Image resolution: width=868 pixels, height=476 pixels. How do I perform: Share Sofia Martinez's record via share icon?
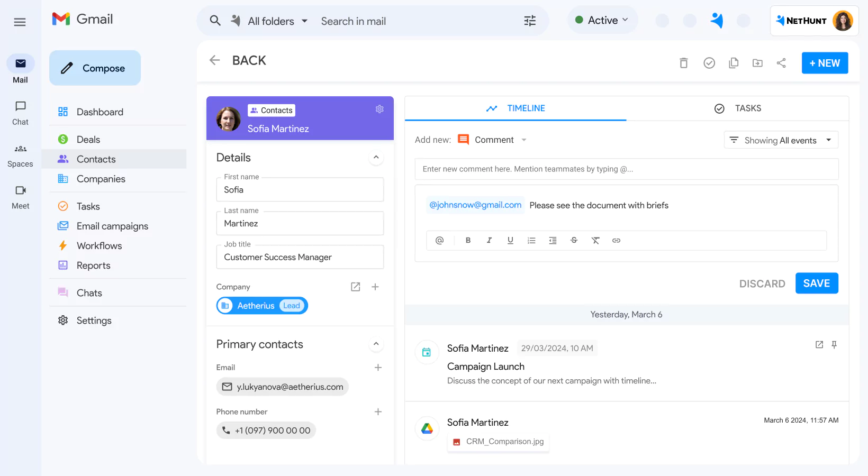782,62
